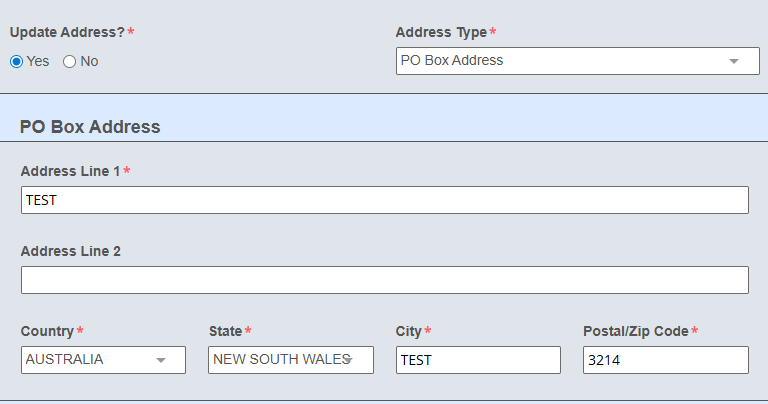Click the Update Address? label
768x404 pixels.
point(68,32)
